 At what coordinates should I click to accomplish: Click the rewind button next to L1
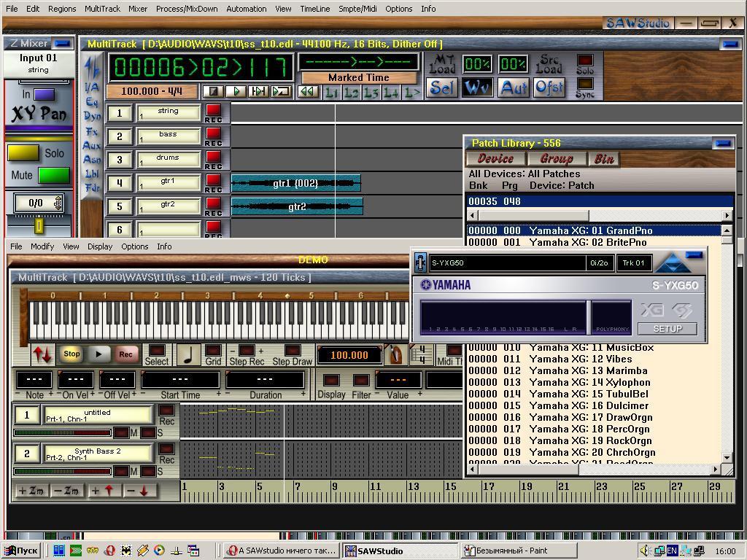click(309, 91)
